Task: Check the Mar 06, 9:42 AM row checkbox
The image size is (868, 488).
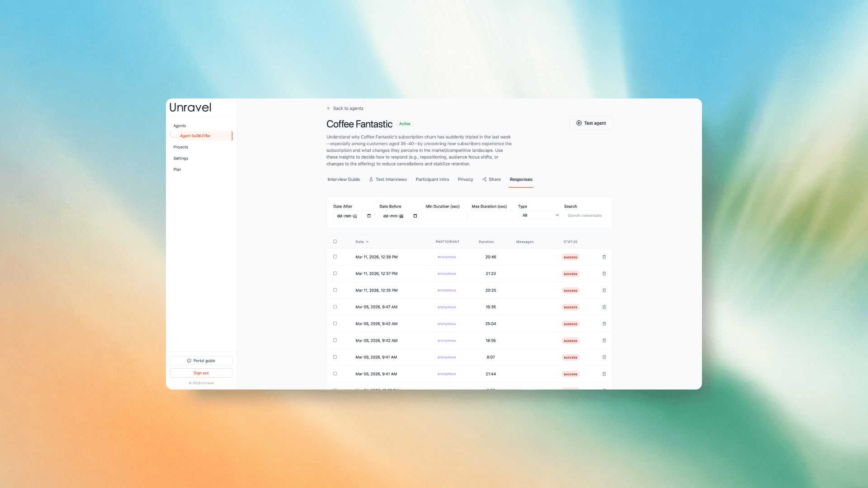Action: [x=335, y=324]
